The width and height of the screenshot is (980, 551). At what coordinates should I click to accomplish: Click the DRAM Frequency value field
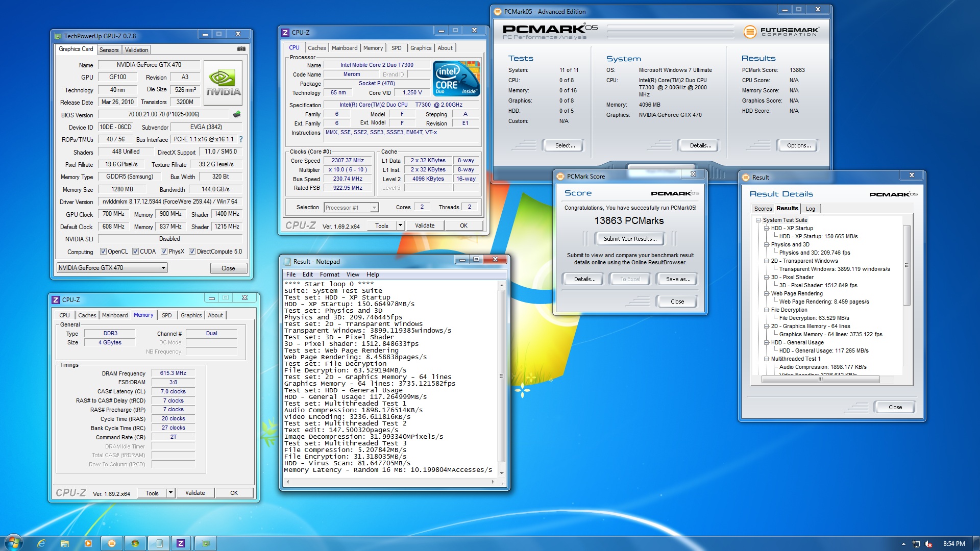click(x=173, y=373)
